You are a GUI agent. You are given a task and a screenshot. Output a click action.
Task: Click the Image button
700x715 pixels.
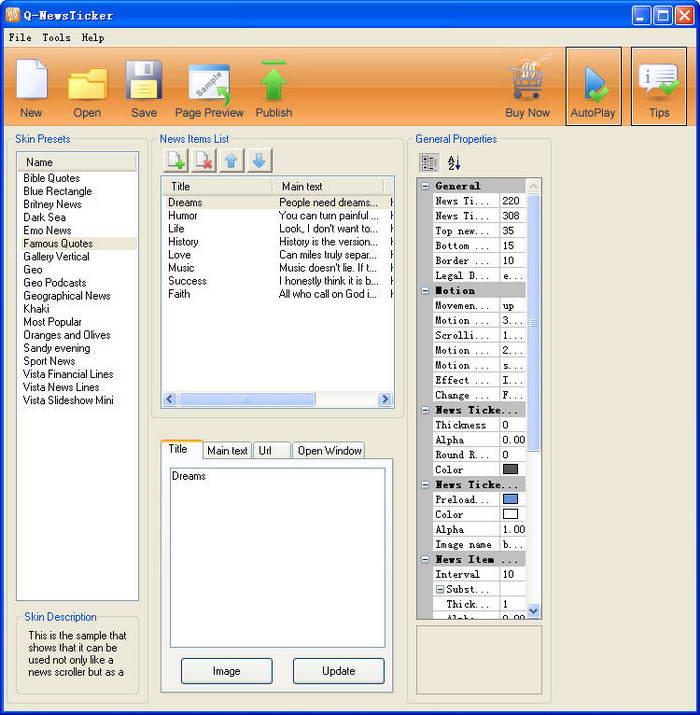pos(227,671)
